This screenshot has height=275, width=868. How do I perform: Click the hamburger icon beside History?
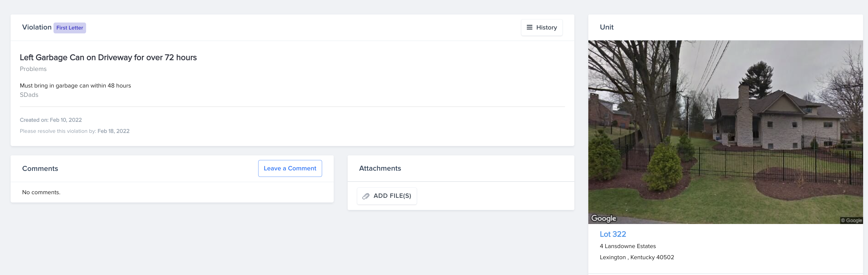coord(529,27)
